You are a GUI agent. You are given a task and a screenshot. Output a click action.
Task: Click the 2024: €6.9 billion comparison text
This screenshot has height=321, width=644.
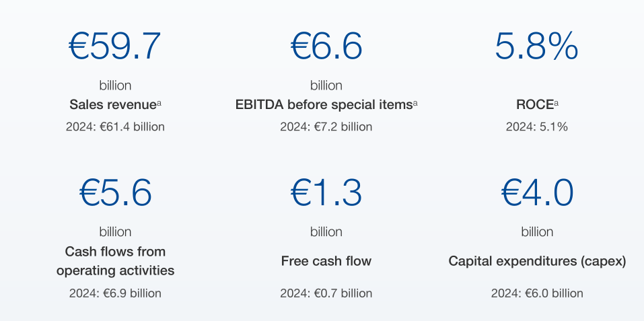(115, 293)
